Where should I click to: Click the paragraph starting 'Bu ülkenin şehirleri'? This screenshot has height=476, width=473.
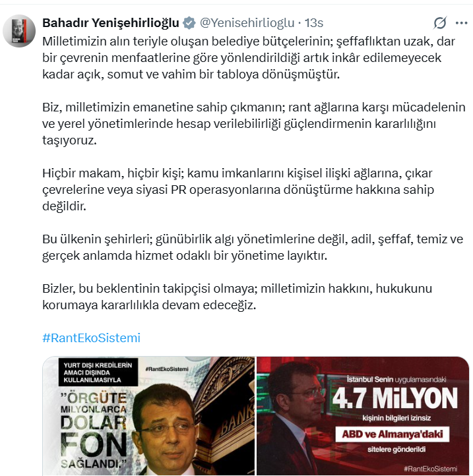point(253,247)
